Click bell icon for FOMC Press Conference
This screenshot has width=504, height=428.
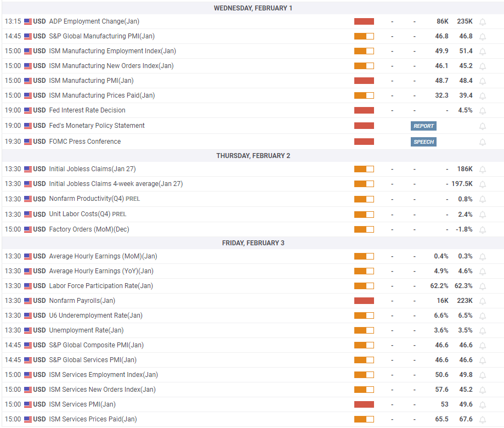pos(483,142)
